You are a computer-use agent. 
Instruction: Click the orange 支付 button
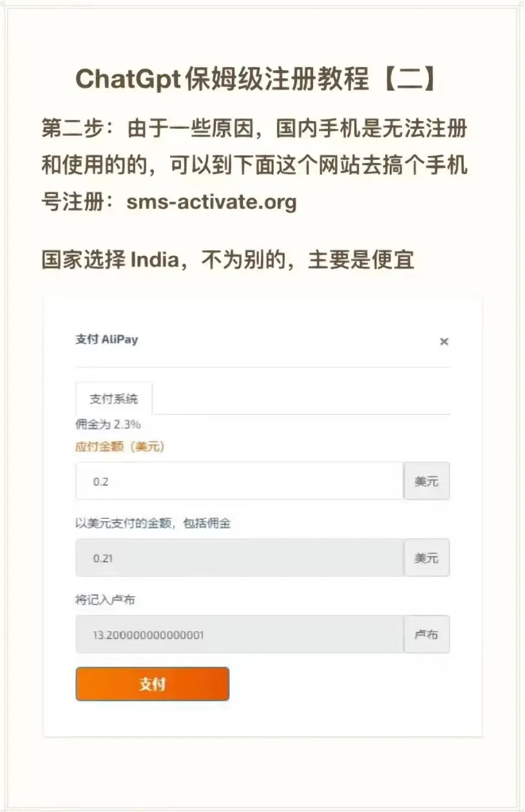tap(153, 684)
